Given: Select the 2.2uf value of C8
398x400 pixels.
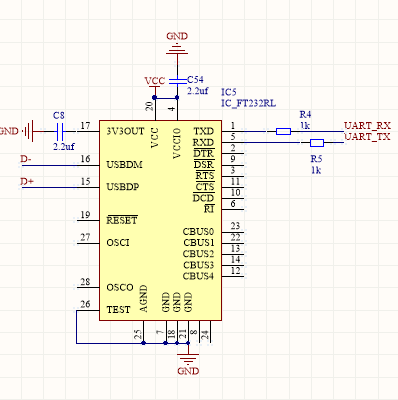Looking at the screenshot, I should point(64,146).
